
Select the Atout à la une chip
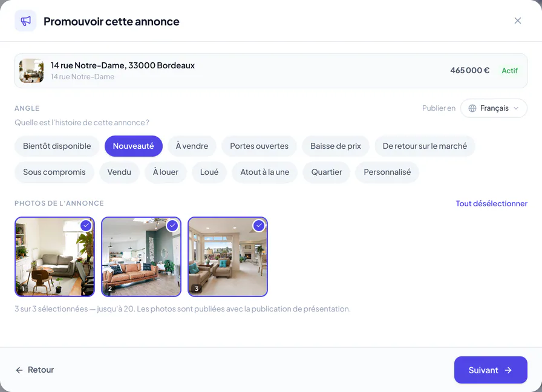265,172
